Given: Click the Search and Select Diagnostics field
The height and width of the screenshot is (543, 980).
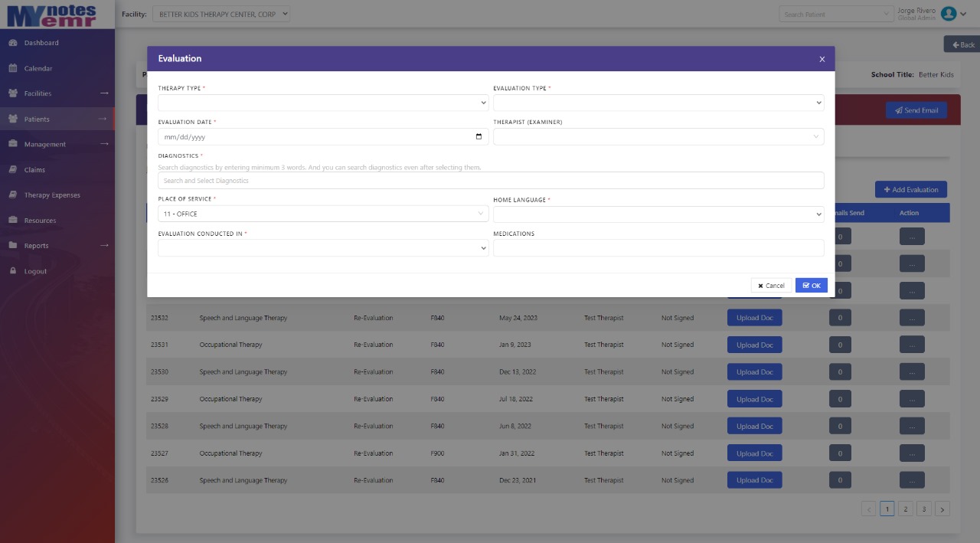Looking at the screenshot, I should click(x=490, y=181).
